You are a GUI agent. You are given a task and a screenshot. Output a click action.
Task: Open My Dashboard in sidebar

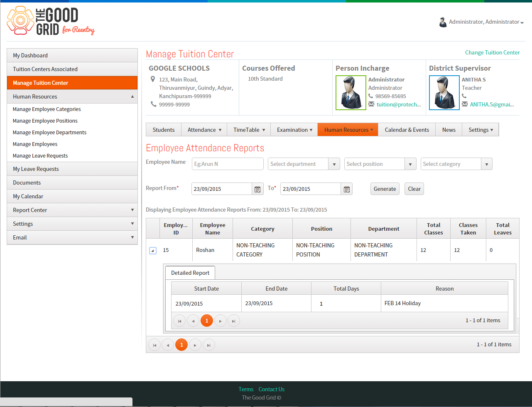pos(72,55)
